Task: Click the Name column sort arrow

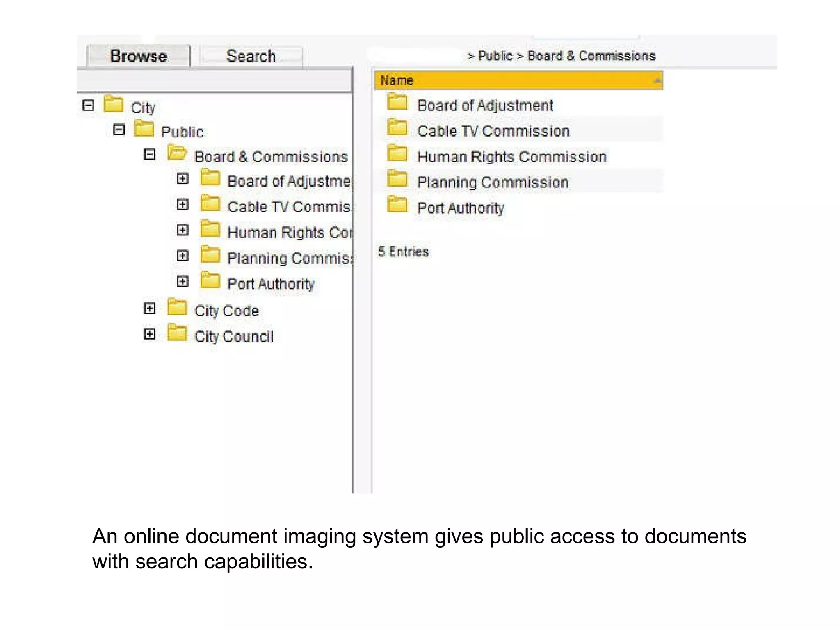Action: coord(657,81)
